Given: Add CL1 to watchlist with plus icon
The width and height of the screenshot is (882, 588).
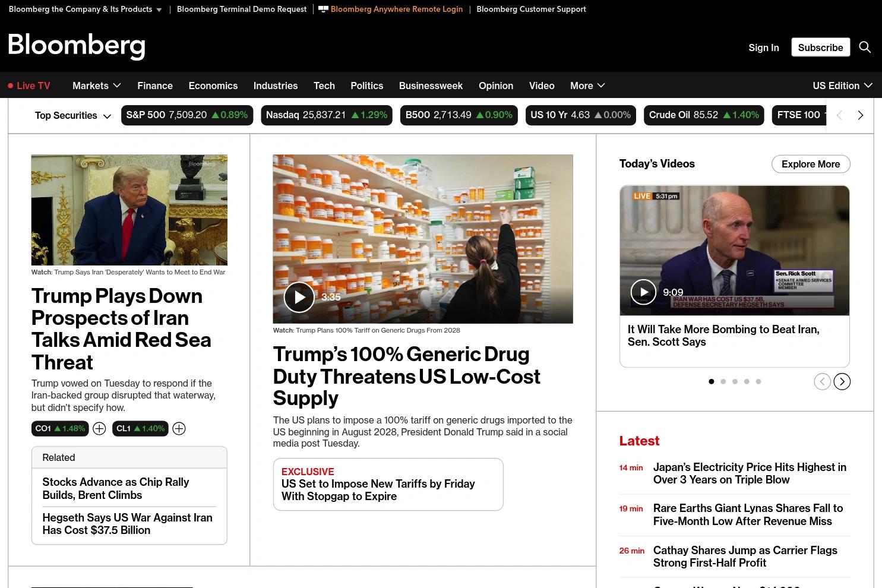Looking at the screenshot, I should coord(179,428).
